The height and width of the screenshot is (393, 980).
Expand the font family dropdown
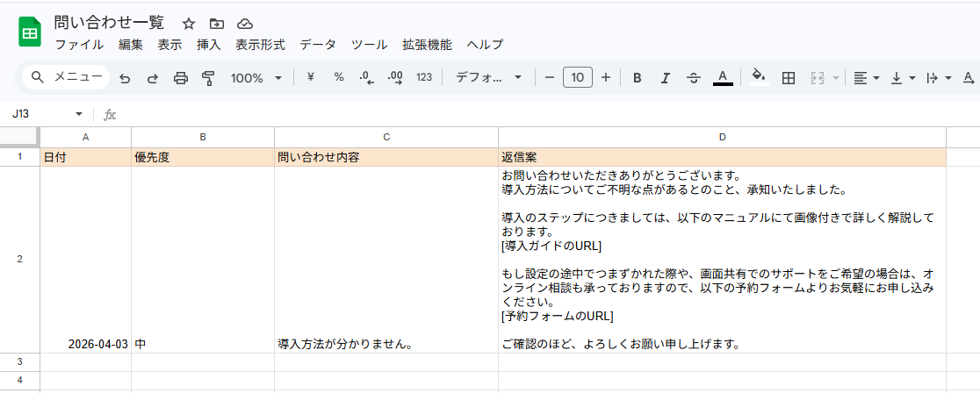(x=489, y=78)
